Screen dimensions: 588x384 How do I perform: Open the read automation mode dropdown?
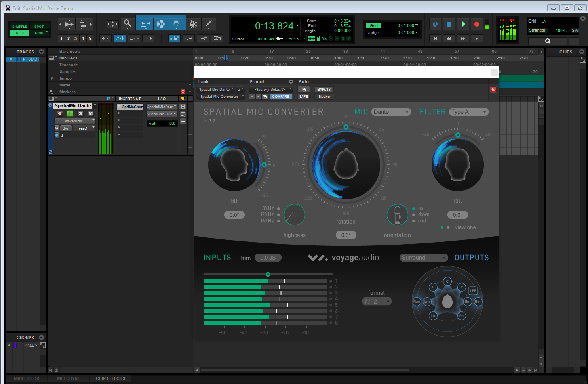(x=84, y=128)
